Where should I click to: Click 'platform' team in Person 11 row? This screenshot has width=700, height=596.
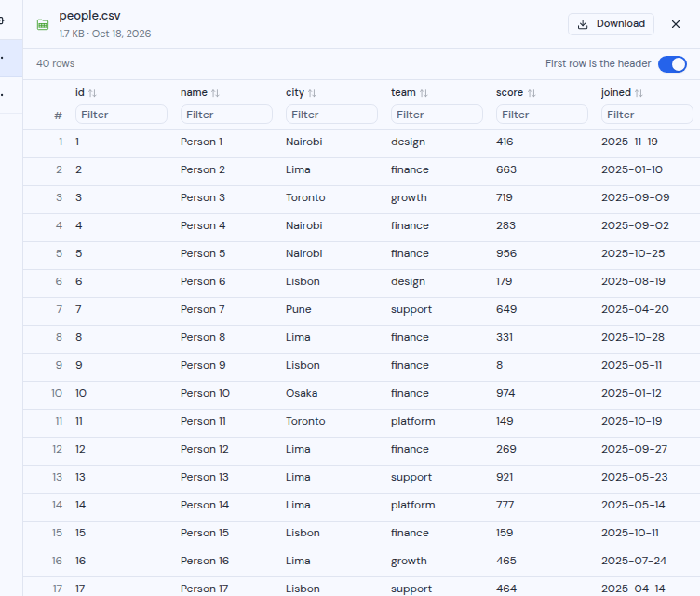point(413,421)
